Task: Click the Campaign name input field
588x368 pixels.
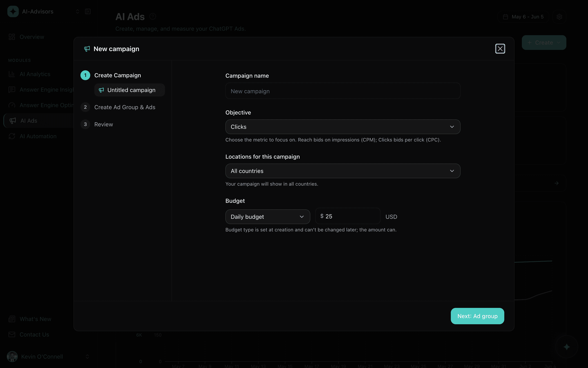Action: click(343, 91)
